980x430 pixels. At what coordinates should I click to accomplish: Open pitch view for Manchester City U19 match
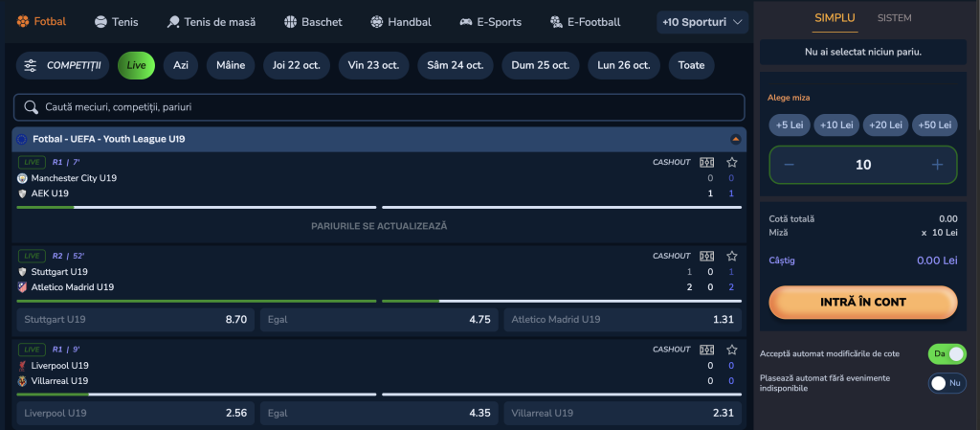[x=707, y=163]
